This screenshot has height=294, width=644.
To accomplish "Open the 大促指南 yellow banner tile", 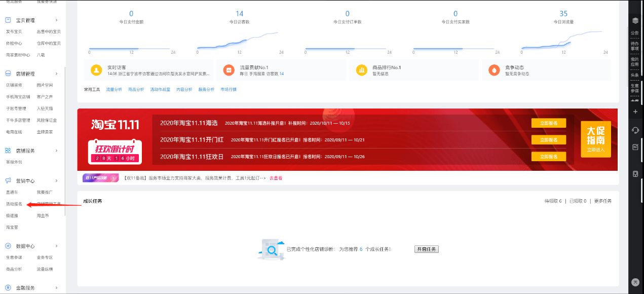I will click(595, 139).
